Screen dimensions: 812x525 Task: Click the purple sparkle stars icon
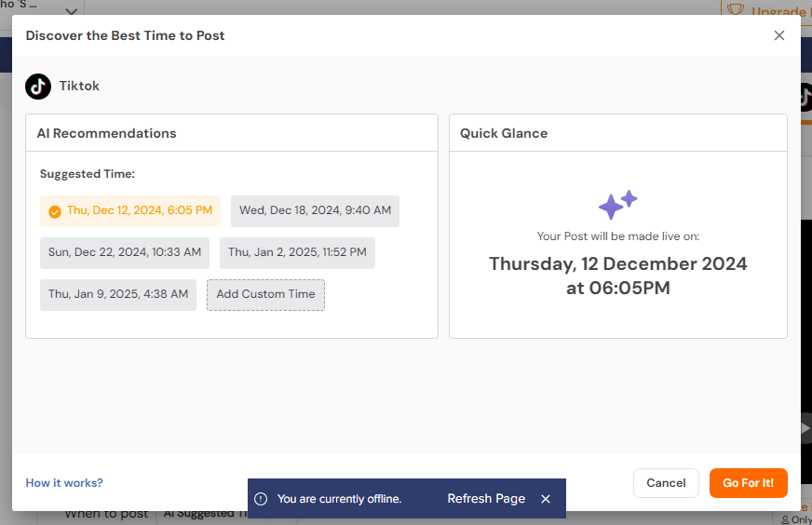pyautogui.click(x=617, y=205)
